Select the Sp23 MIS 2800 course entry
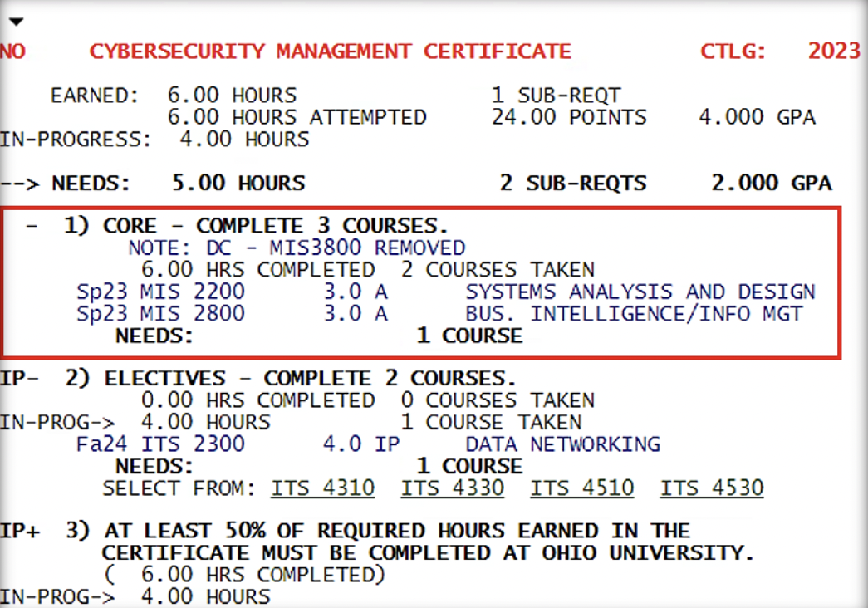This screenshot has width=868, height=608. click(160, 314)
